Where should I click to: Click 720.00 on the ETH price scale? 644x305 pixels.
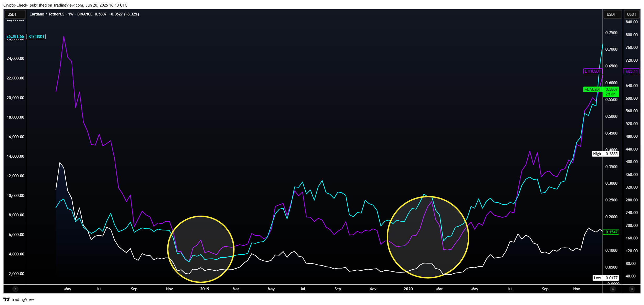pyautogui.click(x=632, y=60)
